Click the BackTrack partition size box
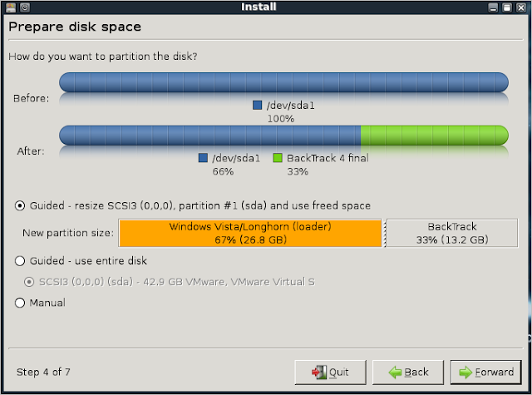This screenshot has width=532, height=395. point(452,233)
